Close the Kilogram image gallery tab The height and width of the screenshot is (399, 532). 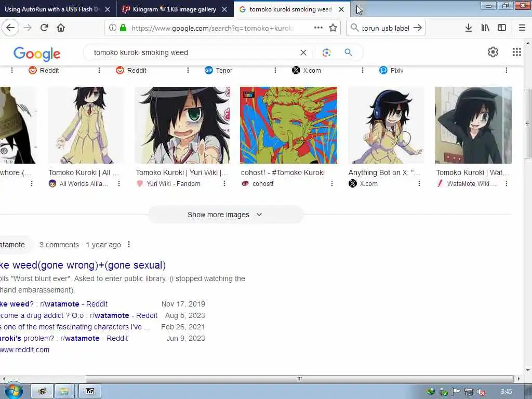click(224, 9)
